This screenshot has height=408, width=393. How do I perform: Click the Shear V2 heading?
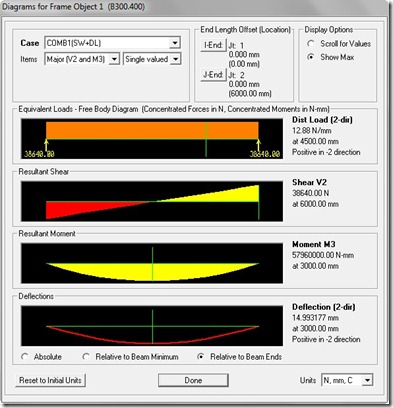pos(309,182)
